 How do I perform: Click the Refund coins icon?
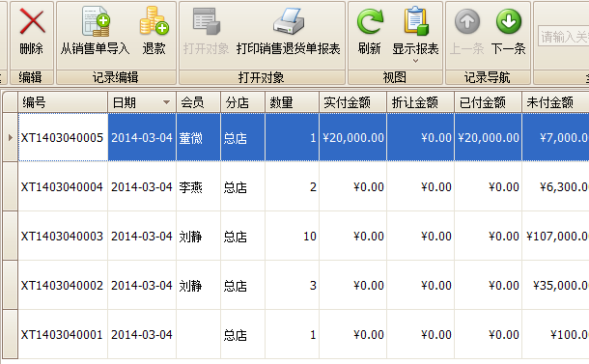[154, 20]
